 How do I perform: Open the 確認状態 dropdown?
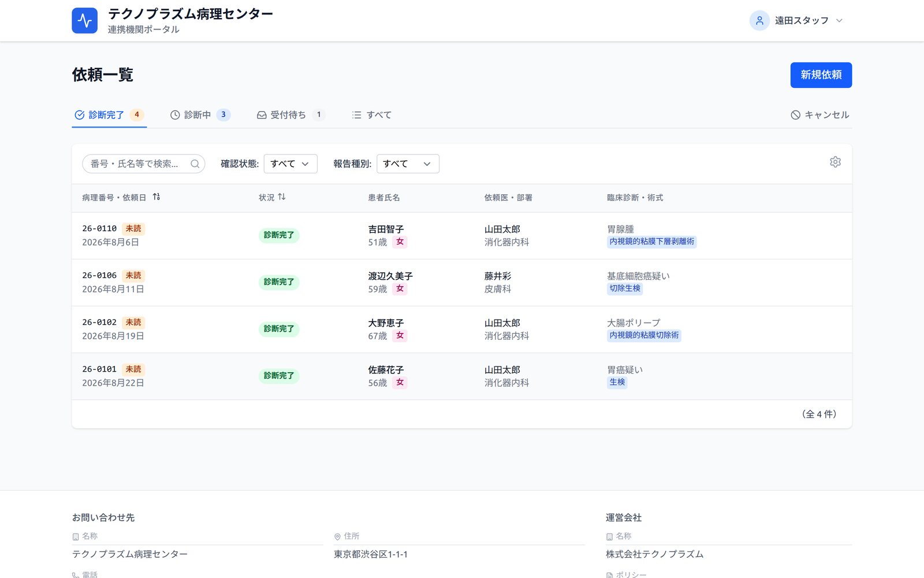pos(290,164)
